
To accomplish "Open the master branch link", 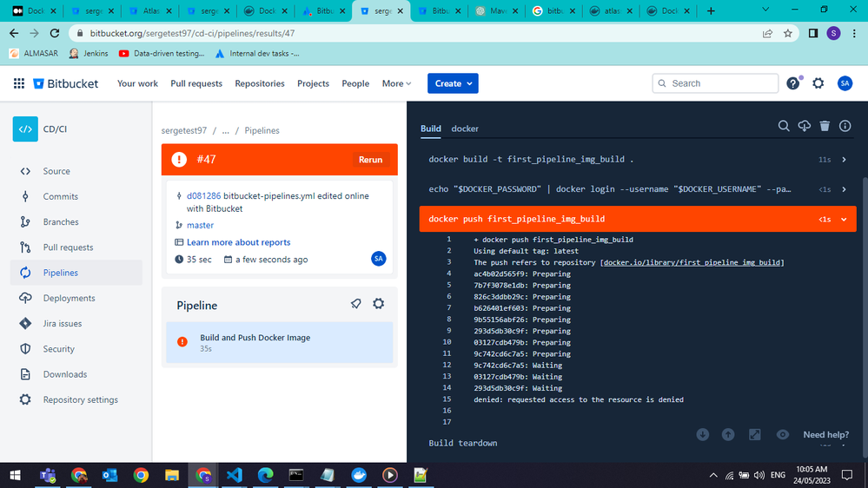I will click(200, 225).
